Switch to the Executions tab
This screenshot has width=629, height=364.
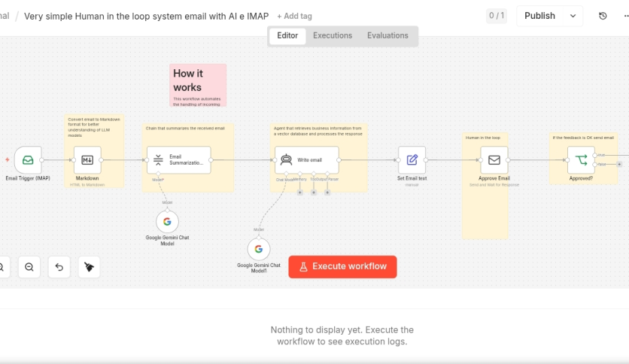coord(333,35)
